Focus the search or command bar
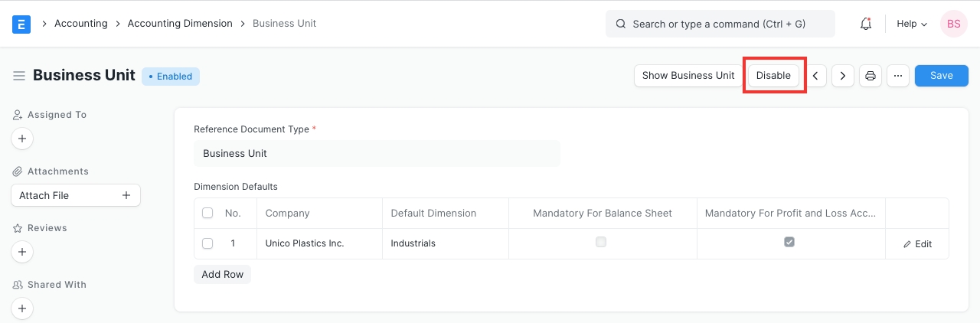Screen dimensions: 980x323 [720, 24]
